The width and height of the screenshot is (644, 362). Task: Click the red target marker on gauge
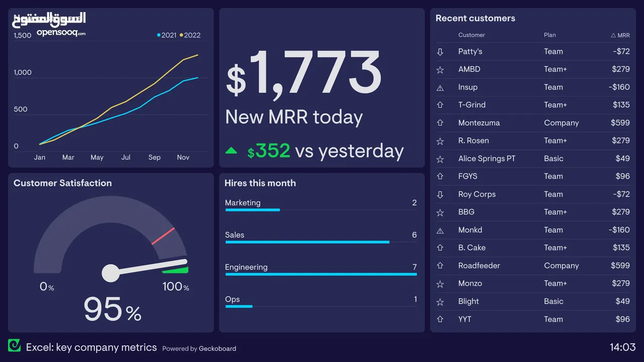pos(163,236)
